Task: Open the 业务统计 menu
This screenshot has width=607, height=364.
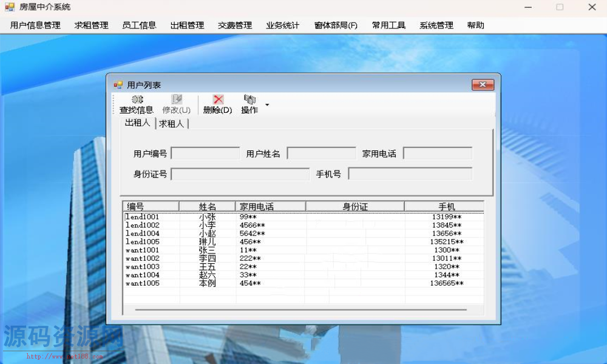Action: click(x=282, y=25)
